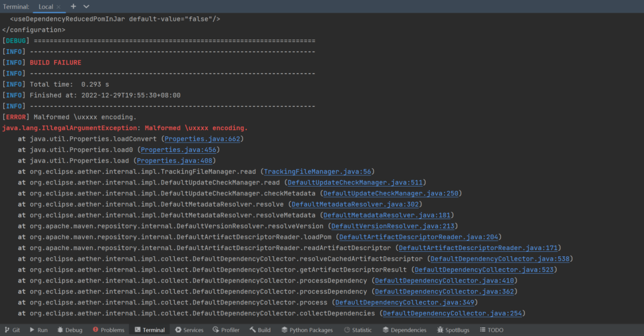
Task: Open Properties.java:662 stack trace link
Action: 202,139
